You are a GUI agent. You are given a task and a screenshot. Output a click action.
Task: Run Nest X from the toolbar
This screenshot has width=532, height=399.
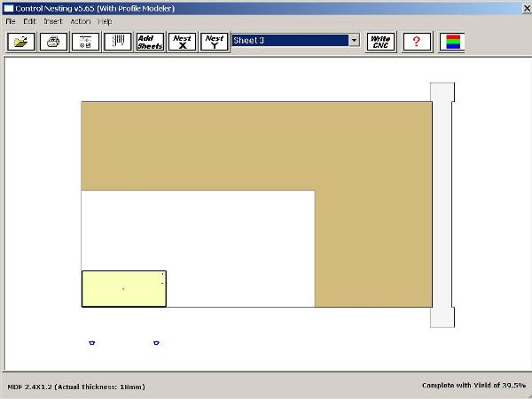[182, 41]
